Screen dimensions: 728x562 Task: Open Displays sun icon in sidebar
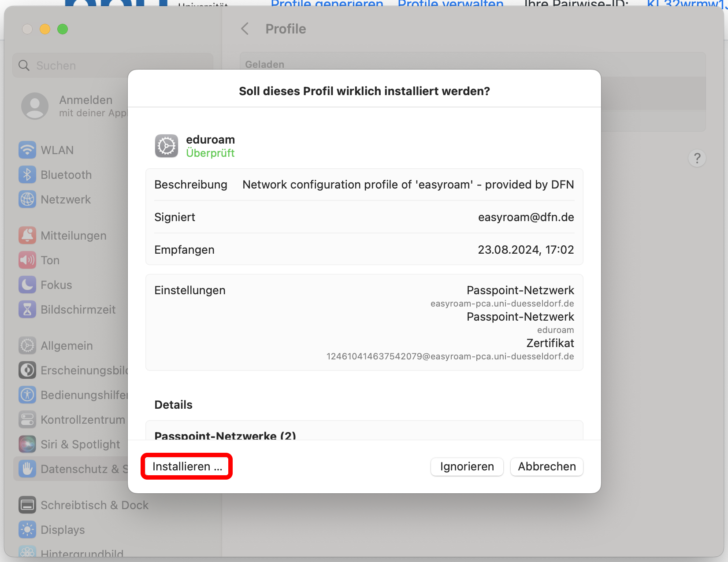point(27,530)
